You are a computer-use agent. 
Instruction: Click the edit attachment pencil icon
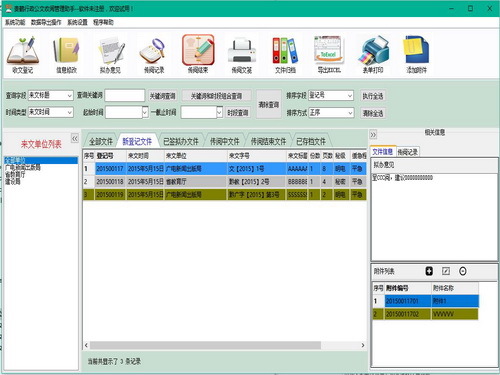446,271
